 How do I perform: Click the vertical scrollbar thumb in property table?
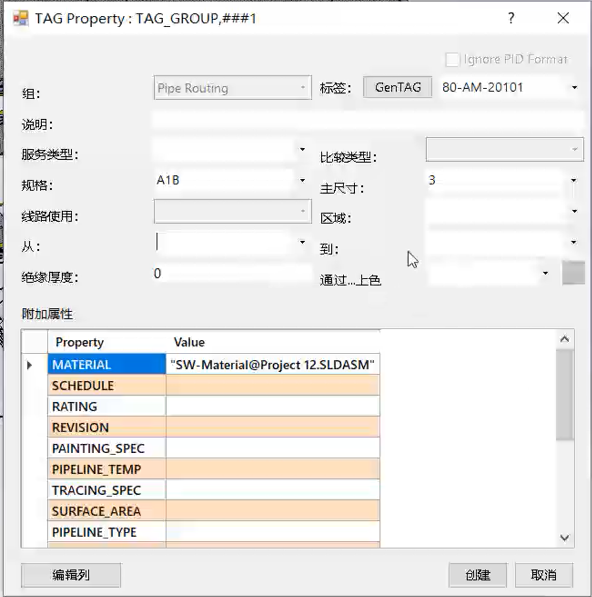tap(565, 394)
